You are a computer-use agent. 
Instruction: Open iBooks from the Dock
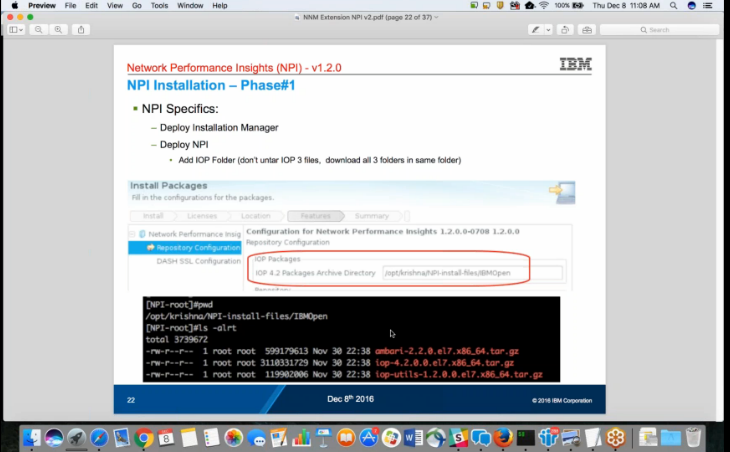[x=346, y=438]
